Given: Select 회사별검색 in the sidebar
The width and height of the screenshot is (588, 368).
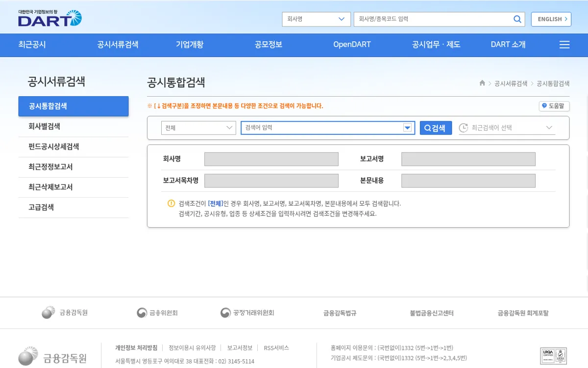Looking at the screenshot, I should coord(73,127).
